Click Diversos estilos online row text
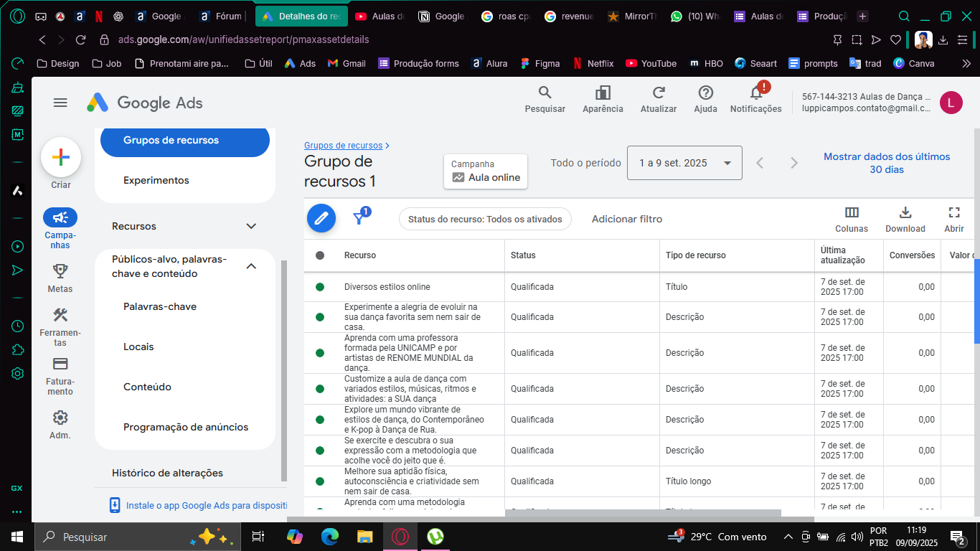This screenshot has height=551, width=980. [387, 287]
